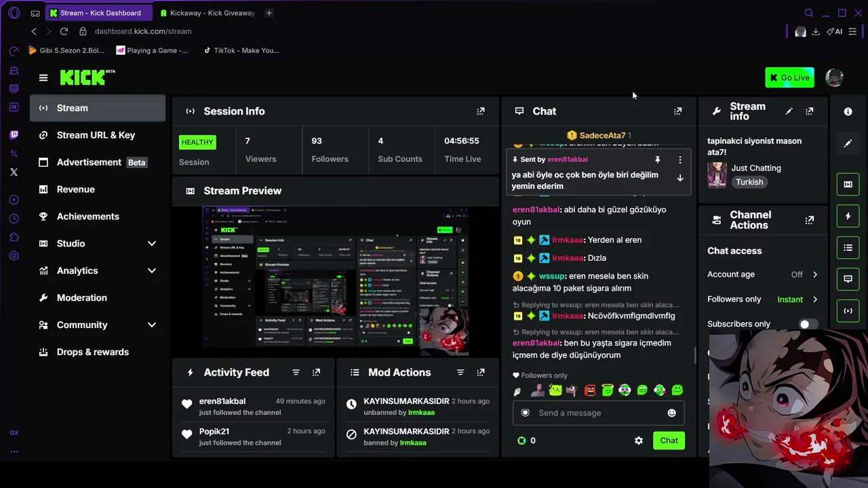Insert the green cat emote

(x=555, y=390)
